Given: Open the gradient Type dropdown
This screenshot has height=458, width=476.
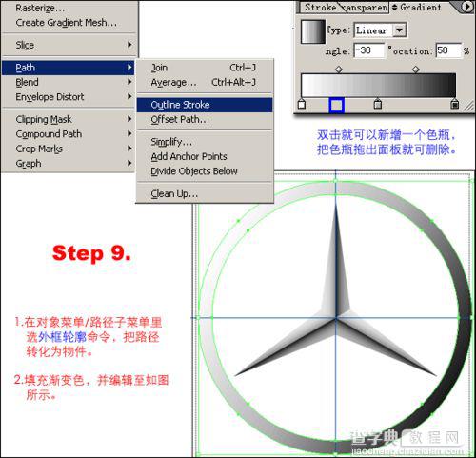Looking at the screenshot, I should [x=380, y=30].
